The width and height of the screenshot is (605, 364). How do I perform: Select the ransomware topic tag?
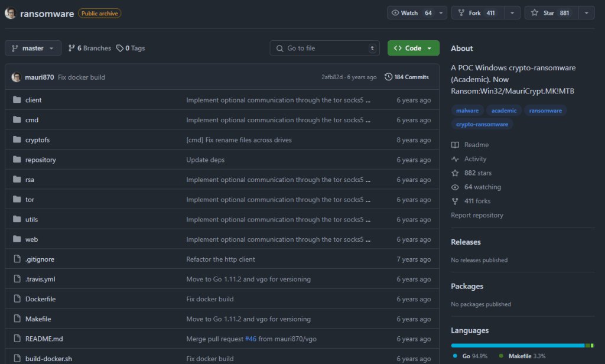[x=545, y=110]
